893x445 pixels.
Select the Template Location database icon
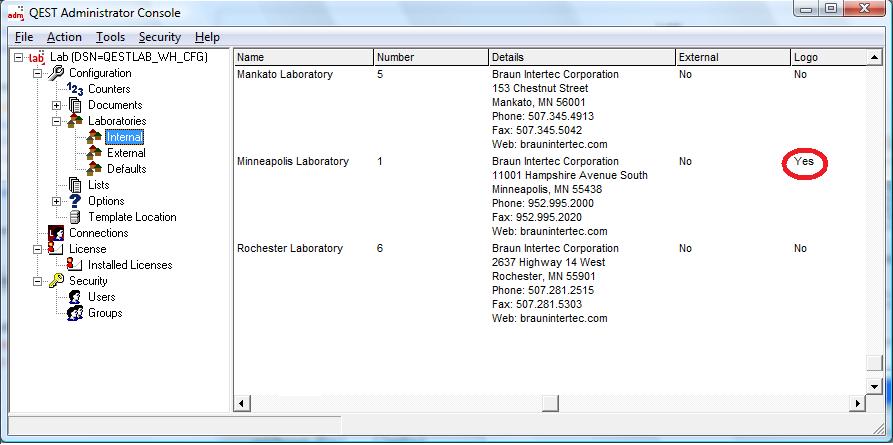[75, 217]
